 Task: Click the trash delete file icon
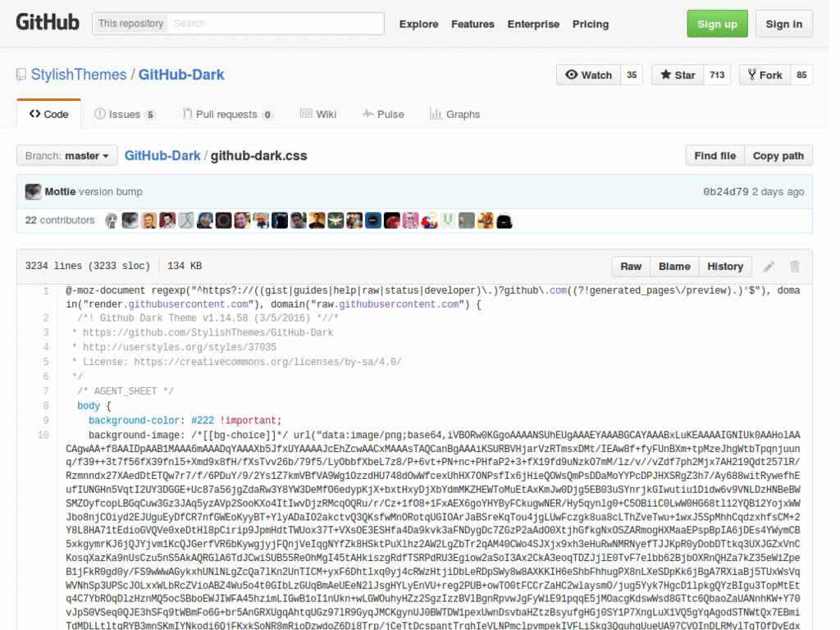pyautogui.click(x=794, y=267)
